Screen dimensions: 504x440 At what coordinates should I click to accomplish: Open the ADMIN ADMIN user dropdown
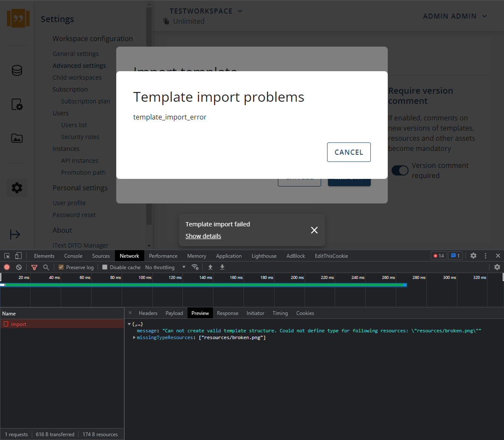[455, 16]
